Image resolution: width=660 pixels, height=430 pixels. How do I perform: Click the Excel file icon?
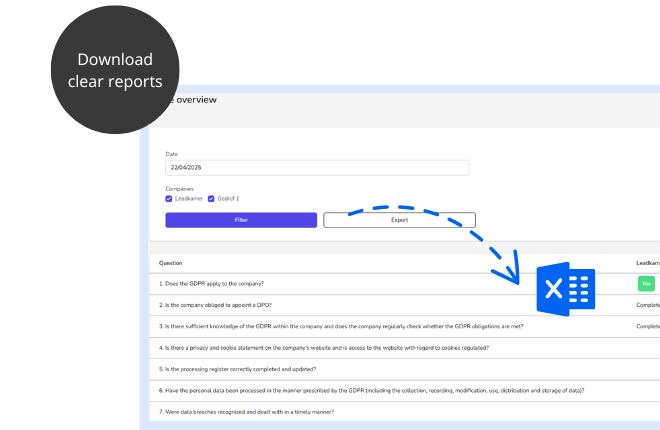pos(566,289)
